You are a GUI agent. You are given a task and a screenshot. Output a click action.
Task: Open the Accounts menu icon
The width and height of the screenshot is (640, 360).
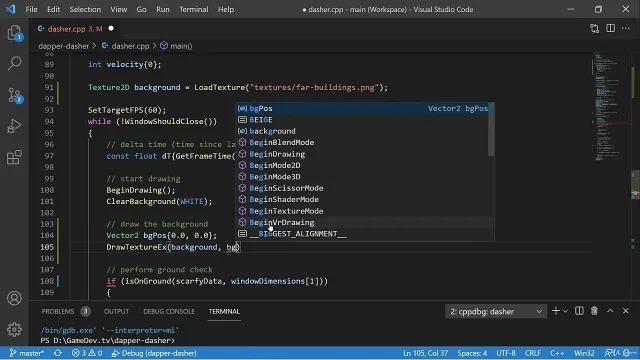click(14, 298)
